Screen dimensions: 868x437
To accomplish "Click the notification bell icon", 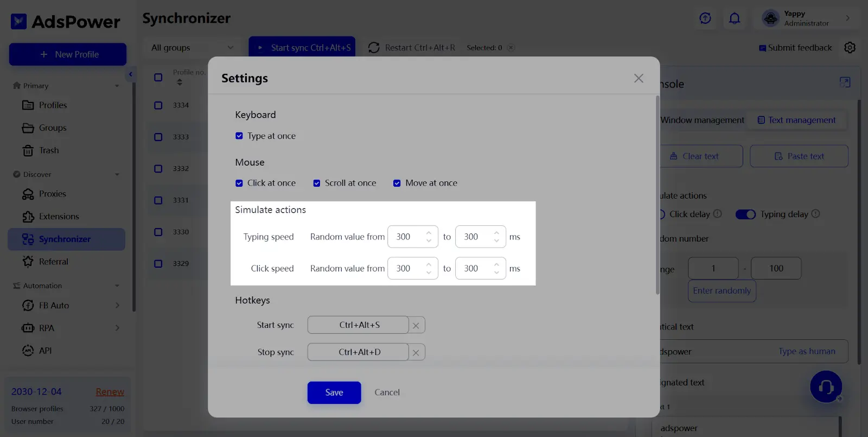I will tap(735, 18).
